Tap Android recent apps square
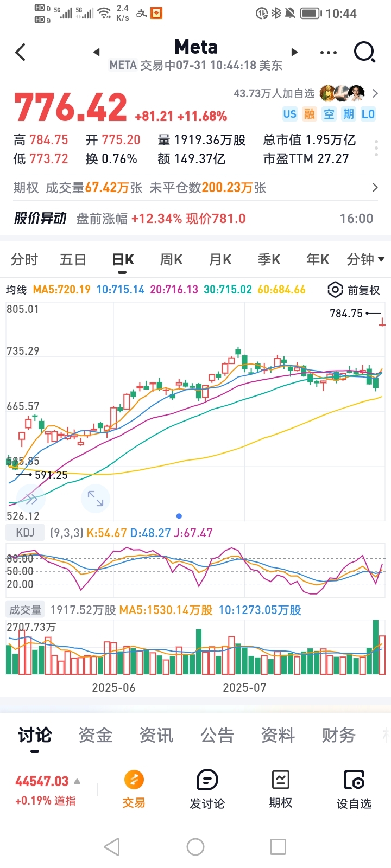 click(278, 846)
